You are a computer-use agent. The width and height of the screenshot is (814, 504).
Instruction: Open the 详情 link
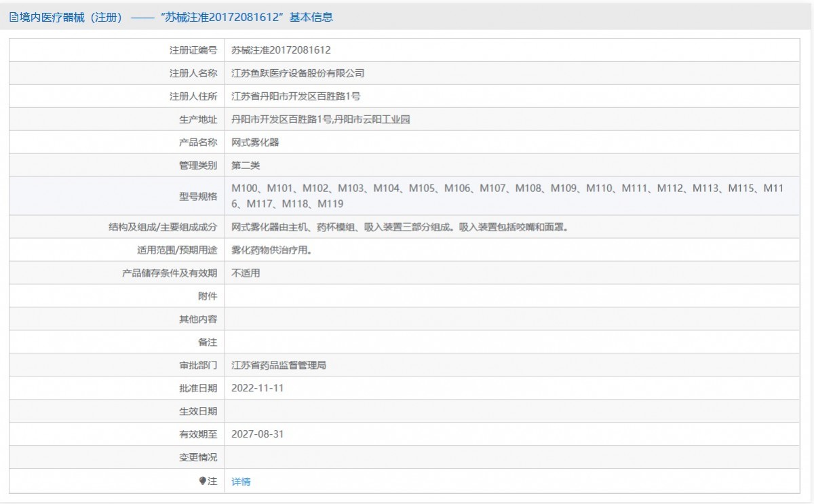pyautogui.click(x=241, y=482)
